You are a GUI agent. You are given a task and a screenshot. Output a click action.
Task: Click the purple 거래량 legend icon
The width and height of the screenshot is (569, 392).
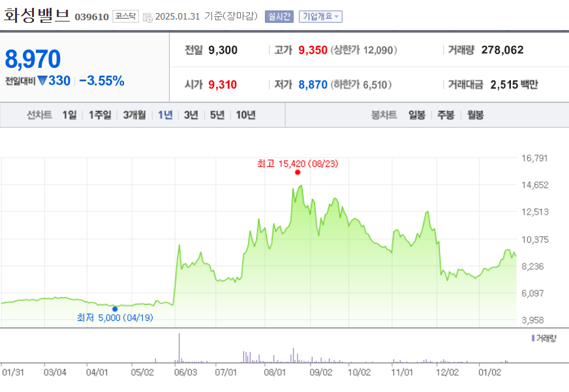(x=533, y=338)
